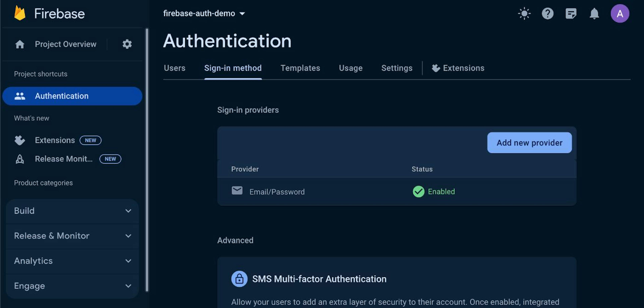Open Project Overview via the home icon
This screenshot has width=644, height=308.
(x=20, y=44)
